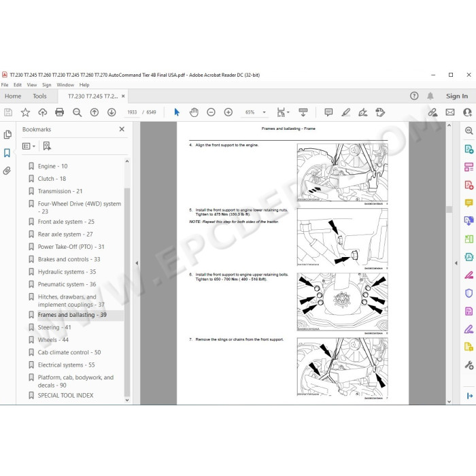
Task: Toggle the Bookmarks panel icon
Action: click(7, 153)
